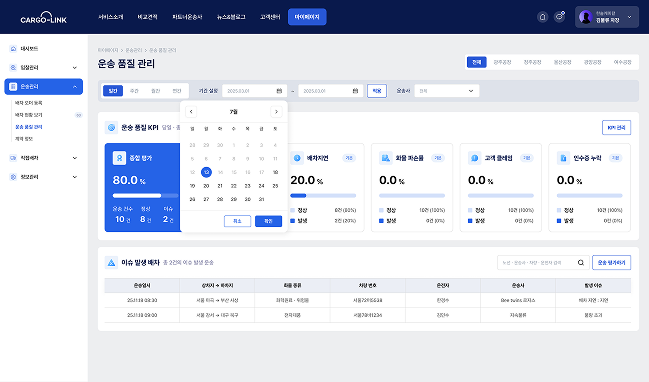Open calendar icon in start date field
This screenshot has width=649, height=382.
pyautogui.click(x=279, y=91)
